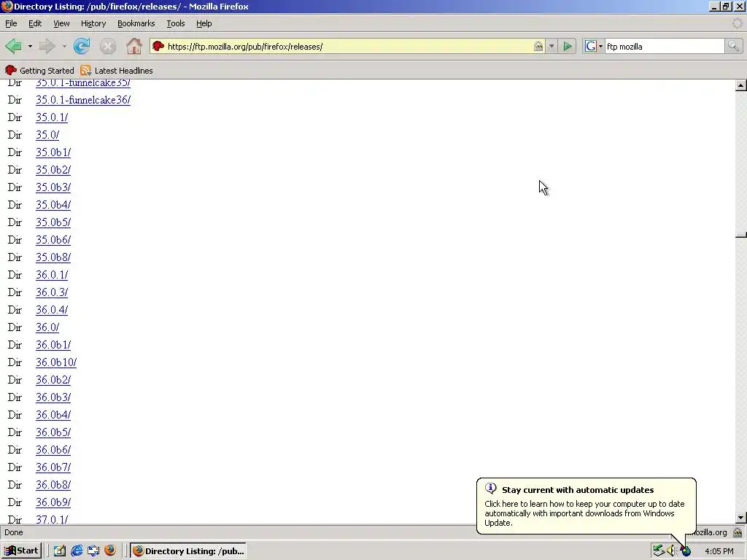Click the Start button
This screenshot has width=747, height=560.
[x=21, y=551]
